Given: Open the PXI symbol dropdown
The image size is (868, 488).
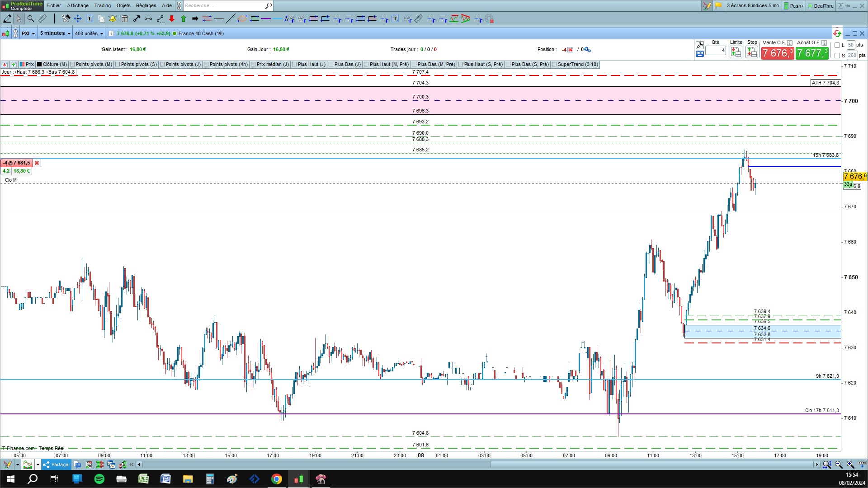Looking at the screenshot, I should 28,33.
